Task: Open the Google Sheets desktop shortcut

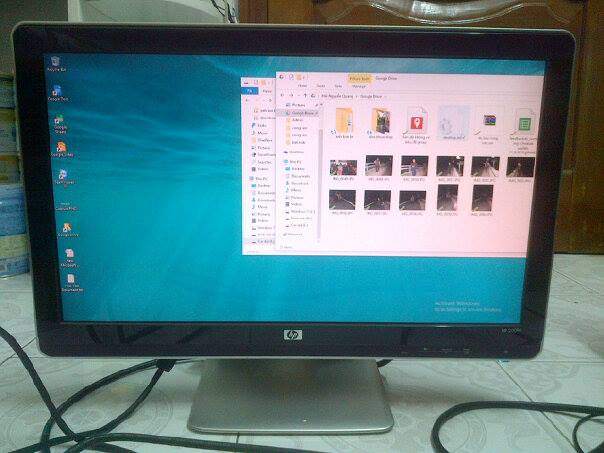Action: [x=60, y=122]
